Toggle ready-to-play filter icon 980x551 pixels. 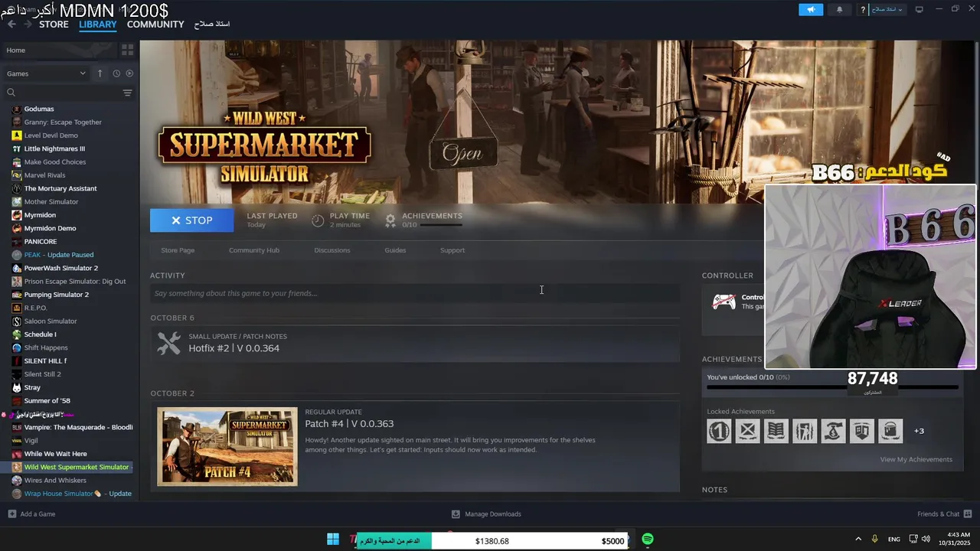point(129,73)
